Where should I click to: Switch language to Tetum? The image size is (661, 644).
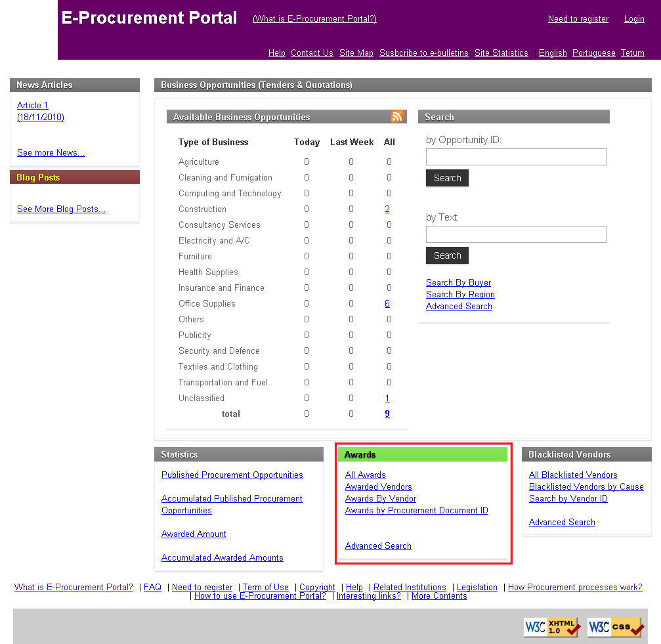(632, 53)
